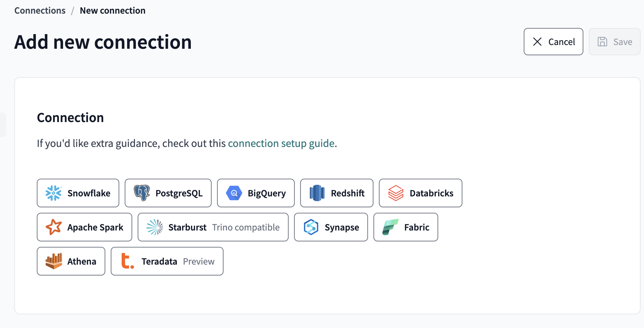Click the Save disk icon
Image resolution: width=644 pixels, height=328 pixels.
pyautogui.click(x=603, y=42)
